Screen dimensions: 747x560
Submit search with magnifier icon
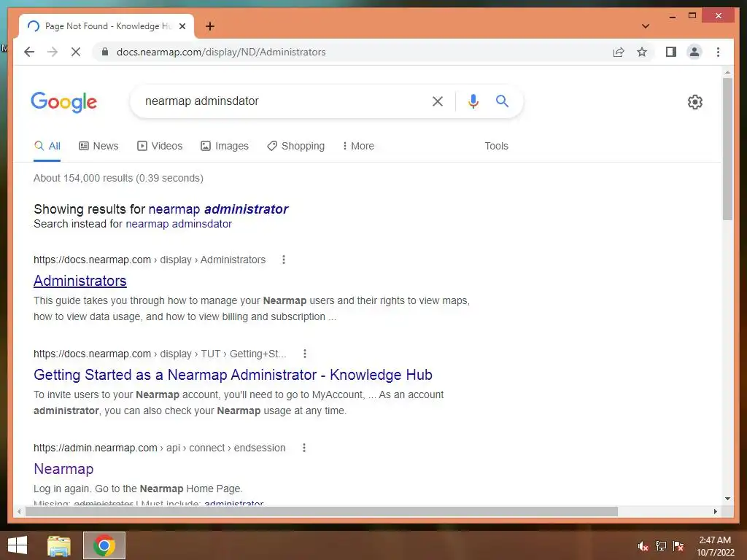pyautogui.click(x=502, y=101)
